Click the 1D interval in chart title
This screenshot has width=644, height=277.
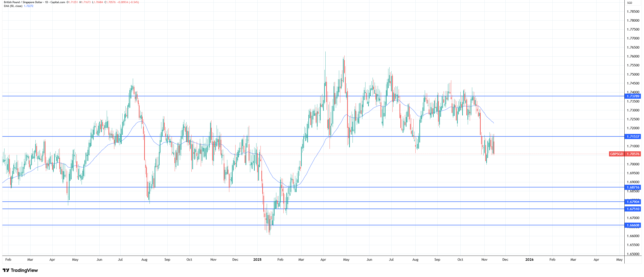[47, 2]
